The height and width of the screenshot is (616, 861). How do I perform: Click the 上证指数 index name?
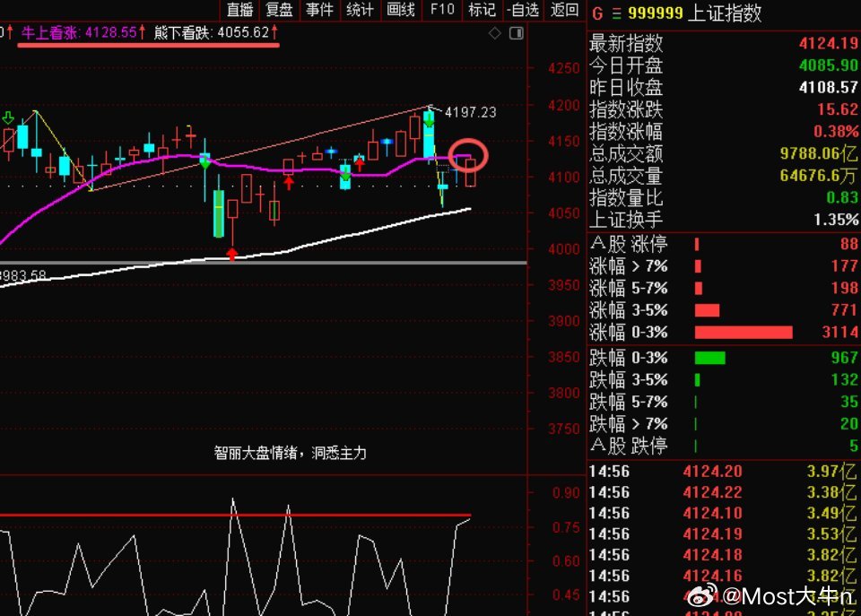pos(725,13)
